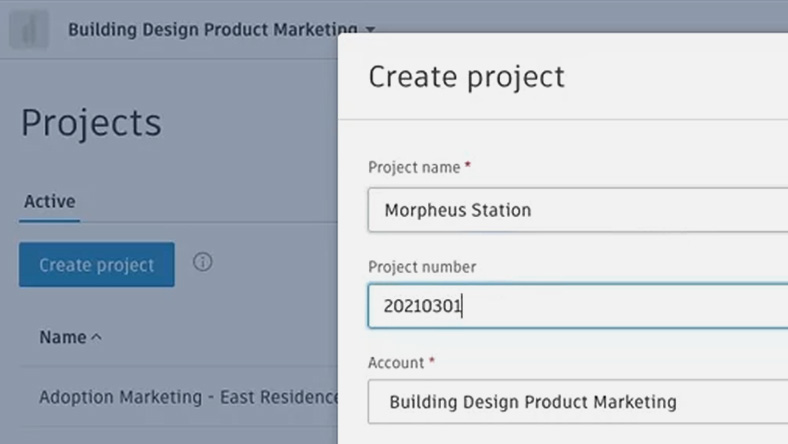Click the red required asterisk on Account
788x444 pixels.
click(433, 361)
